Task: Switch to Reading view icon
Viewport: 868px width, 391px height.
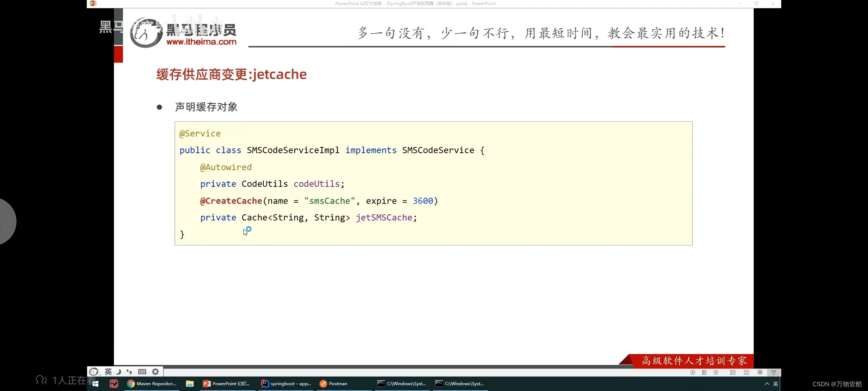Action: [760, 373]
